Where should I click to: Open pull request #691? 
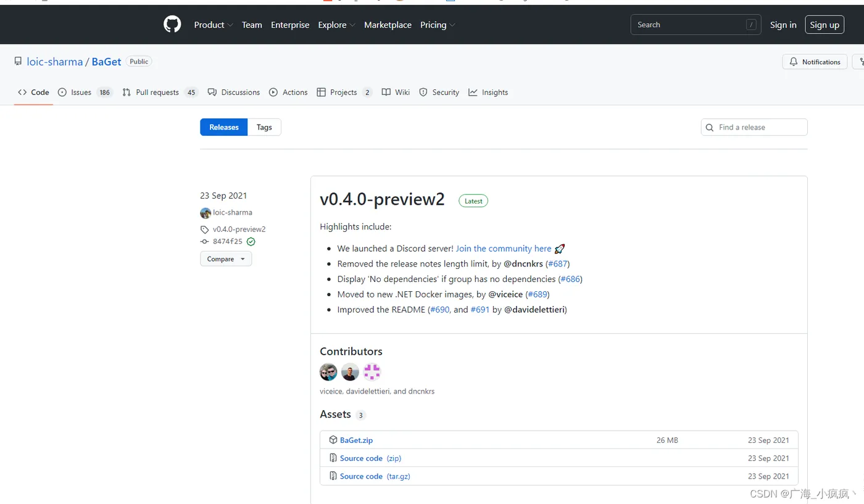tap(480, 310)
